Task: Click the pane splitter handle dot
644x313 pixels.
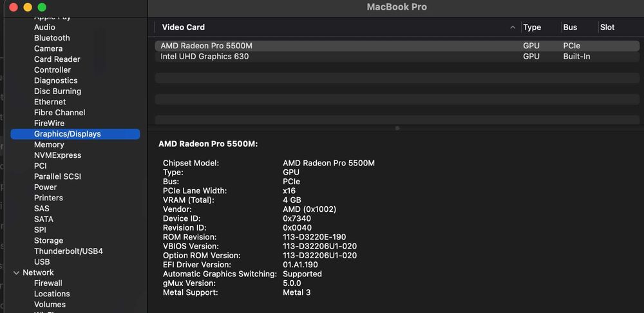Action: (x=397, y=128)
